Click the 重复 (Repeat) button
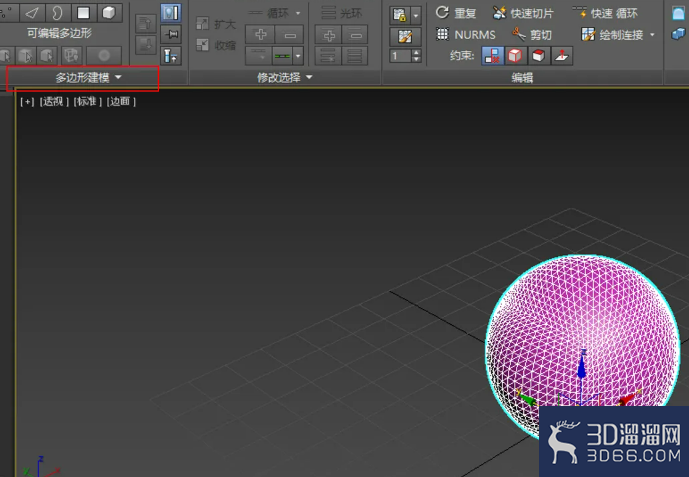The height and width of the screenshot is (477, 689). (x=456, y=13)
